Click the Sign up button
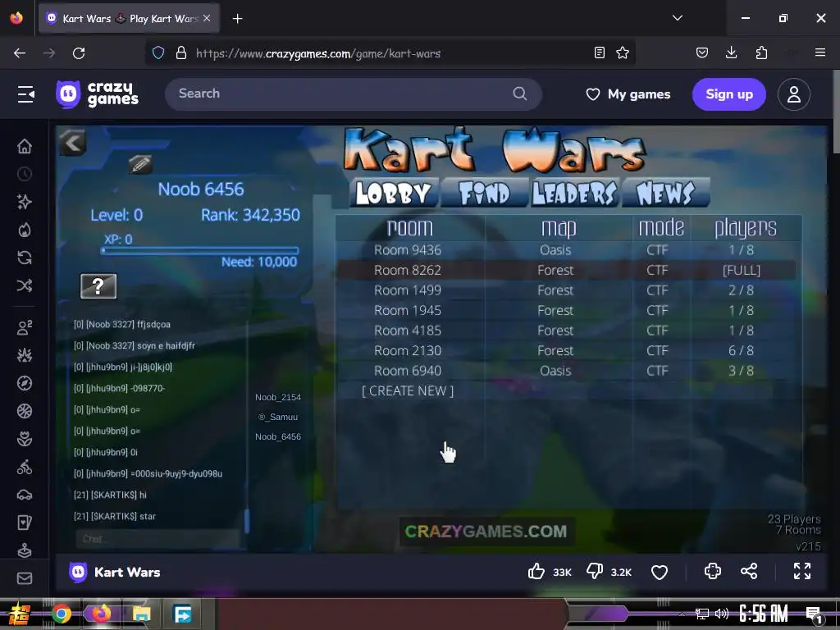 click(x=729, y=94)
